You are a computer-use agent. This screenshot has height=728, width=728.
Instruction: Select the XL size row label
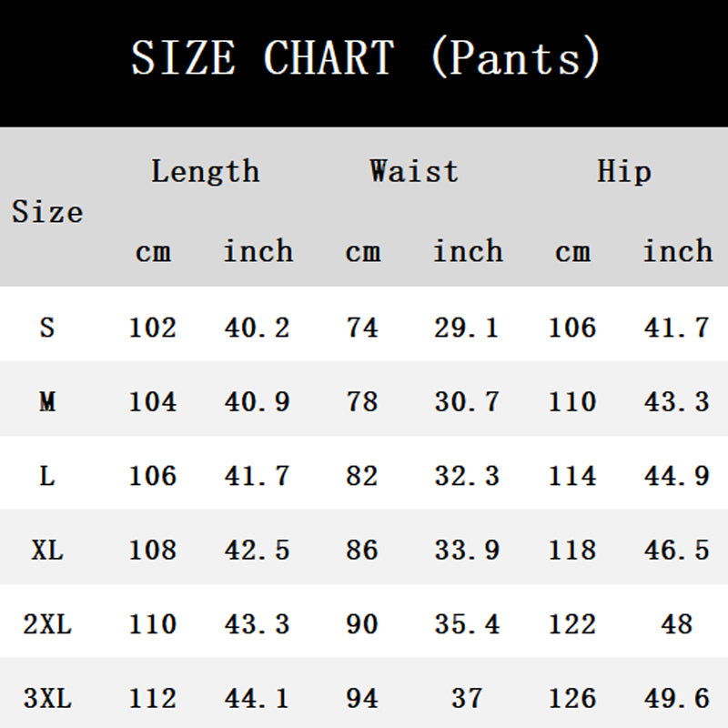click(x=47, y=550)
